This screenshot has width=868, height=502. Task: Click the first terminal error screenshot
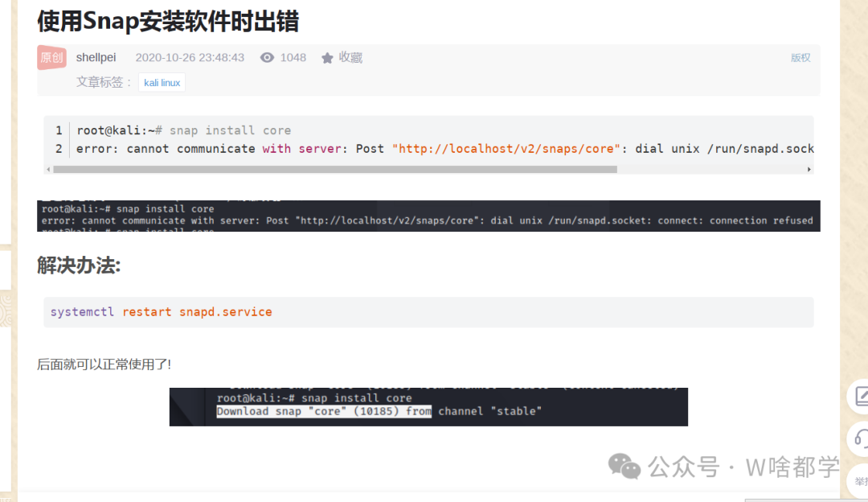(x=428, y=216)
